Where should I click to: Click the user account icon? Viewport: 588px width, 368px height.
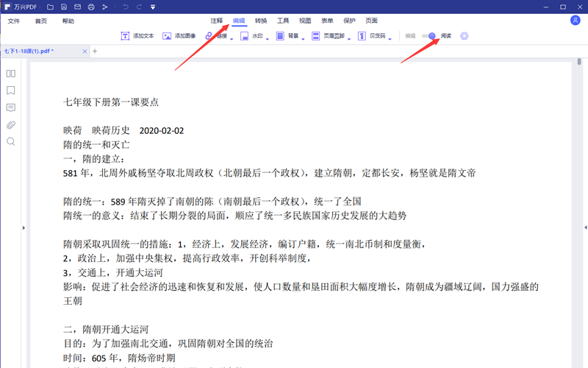point(575,21)
